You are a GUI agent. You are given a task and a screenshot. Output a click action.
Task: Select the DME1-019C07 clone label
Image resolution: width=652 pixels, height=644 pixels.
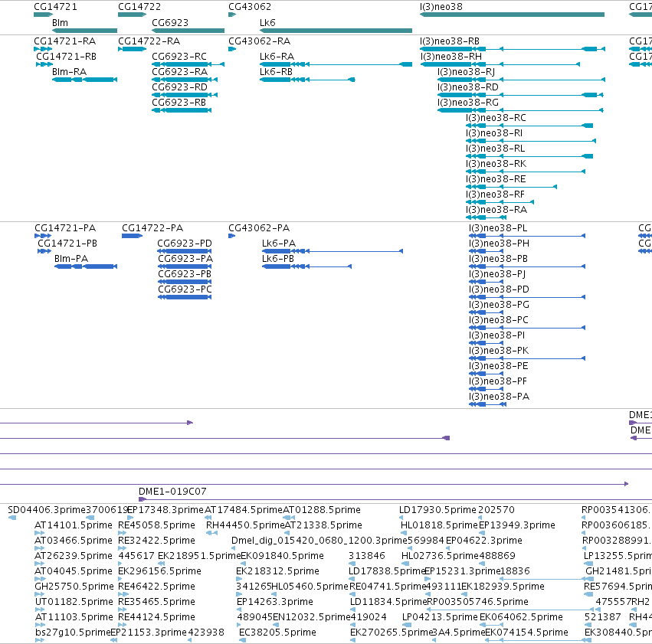point(172,492)
